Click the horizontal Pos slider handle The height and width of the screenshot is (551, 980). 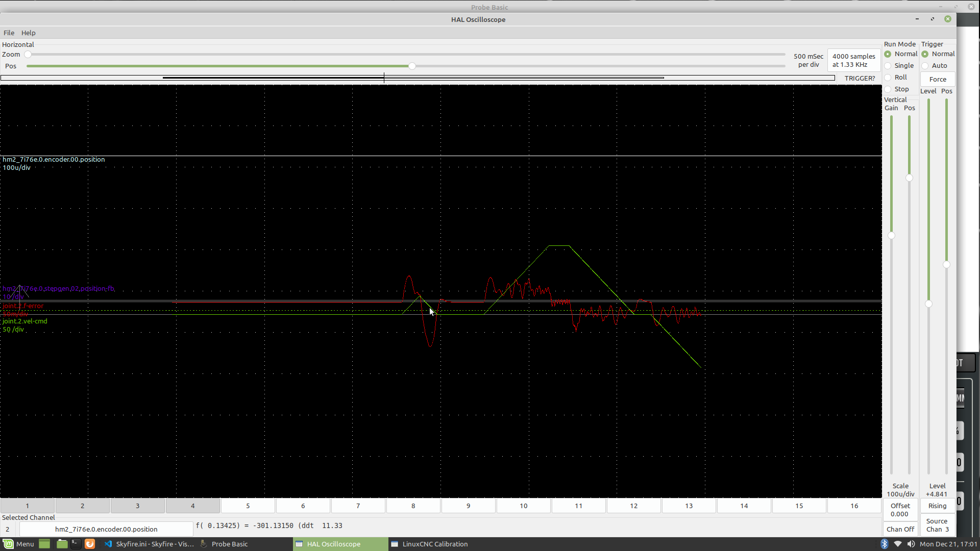coord(412,66)
